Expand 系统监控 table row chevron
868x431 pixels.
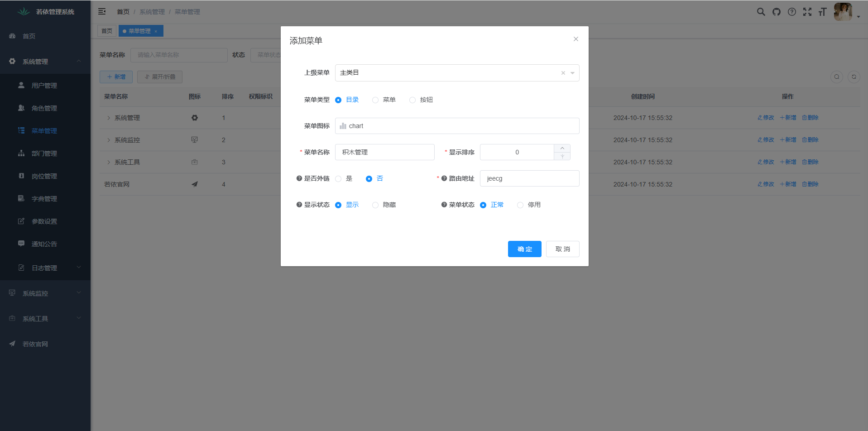click(x=109, y=140)
